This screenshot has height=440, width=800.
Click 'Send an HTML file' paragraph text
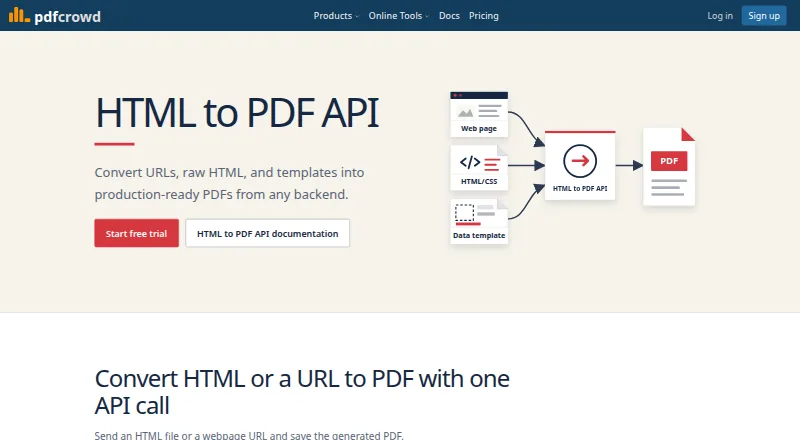click(249, 435)
